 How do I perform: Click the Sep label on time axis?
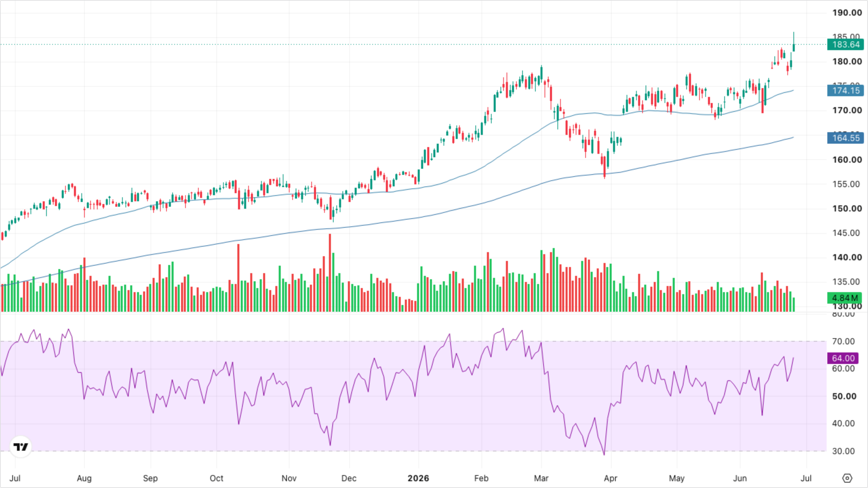click(150, 478)
